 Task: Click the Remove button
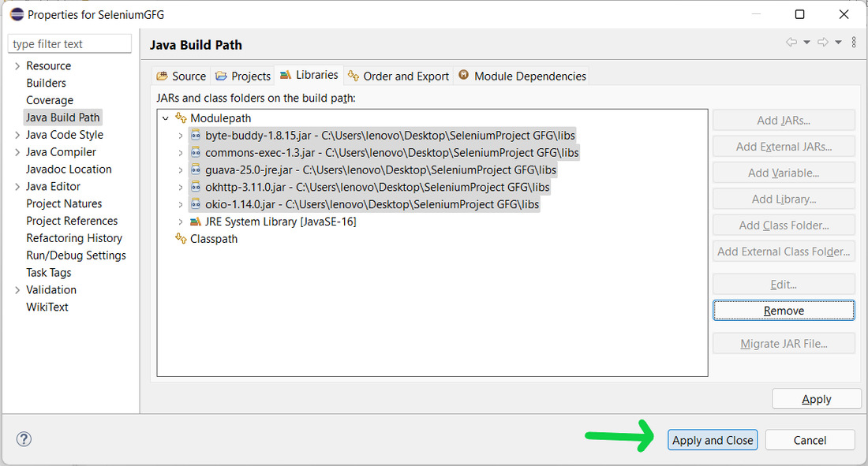[x=784, y=311]
